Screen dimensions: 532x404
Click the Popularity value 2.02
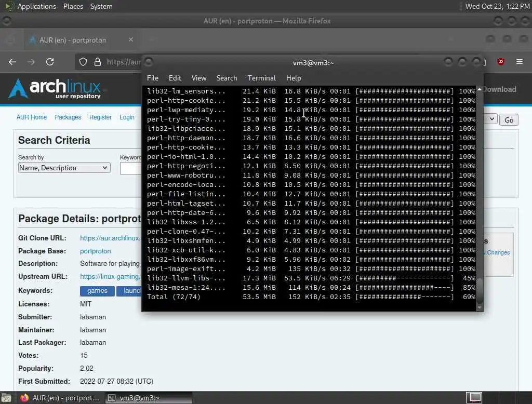coord(87,368)
